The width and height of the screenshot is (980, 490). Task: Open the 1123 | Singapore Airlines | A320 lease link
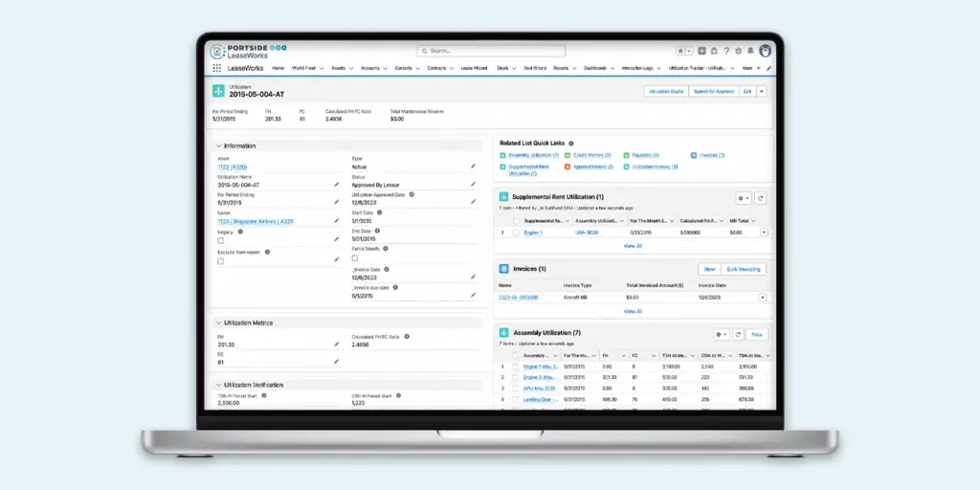pos(256,221)
